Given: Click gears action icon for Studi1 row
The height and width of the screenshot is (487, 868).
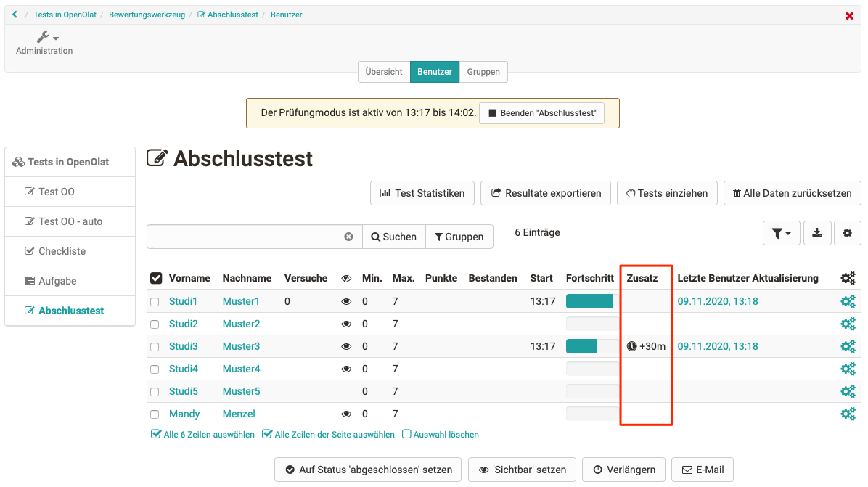Looking at the screenshot, I should [x=847, y=302].
